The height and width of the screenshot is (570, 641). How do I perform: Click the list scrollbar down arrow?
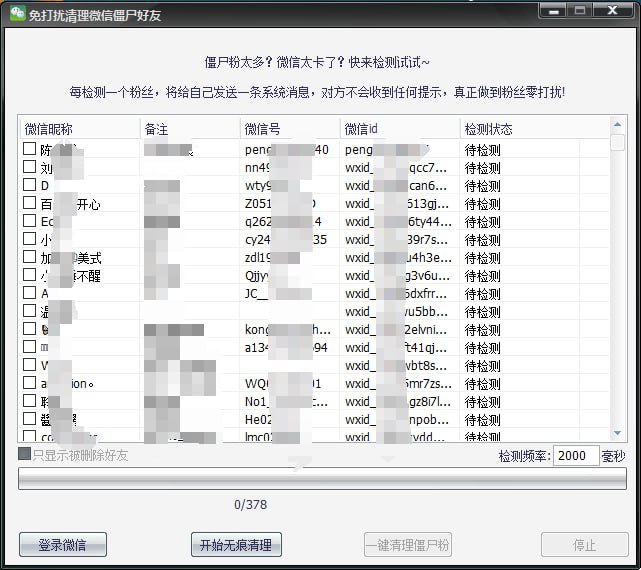click(x=617, y=433)
